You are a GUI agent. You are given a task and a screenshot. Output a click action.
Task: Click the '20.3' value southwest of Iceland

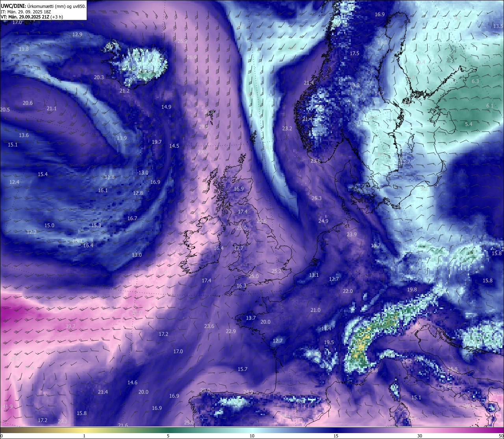[99, 78]
